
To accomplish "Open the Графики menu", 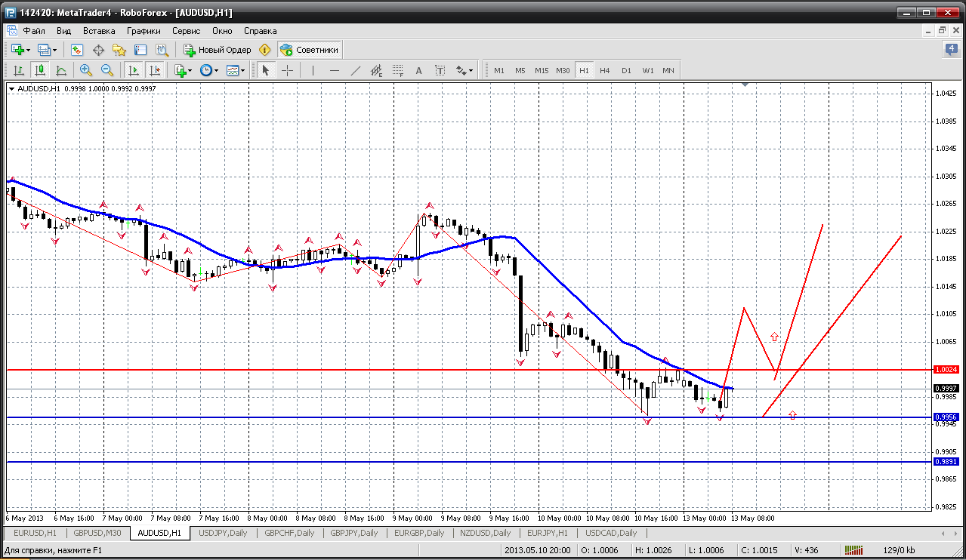I will click(x=144, y=31).
